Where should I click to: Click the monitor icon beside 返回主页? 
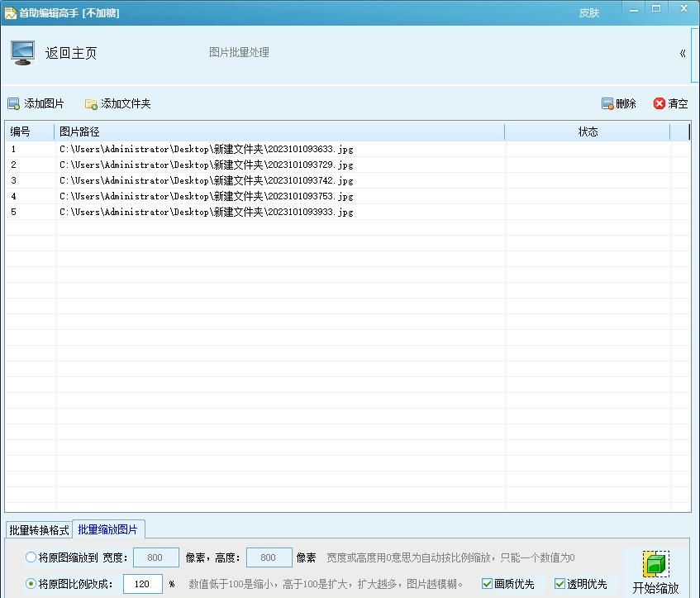[21, 52]
